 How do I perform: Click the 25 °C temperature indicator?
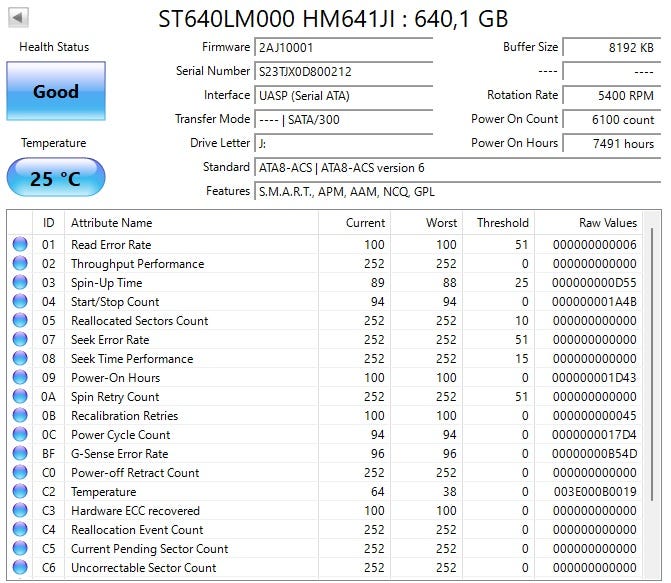tap(55, 179)
